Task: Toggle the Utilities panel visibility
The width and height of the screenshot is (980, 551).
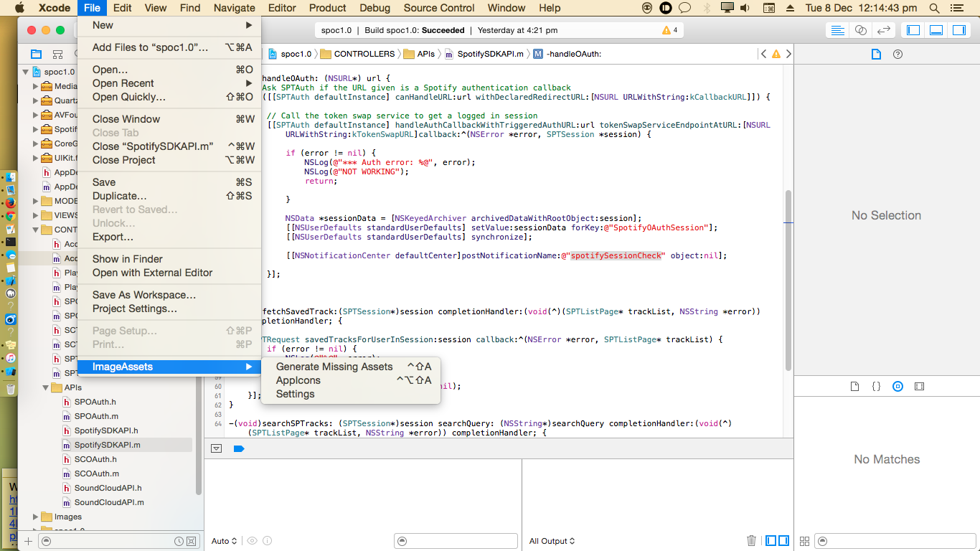Action: click(959, 30)
